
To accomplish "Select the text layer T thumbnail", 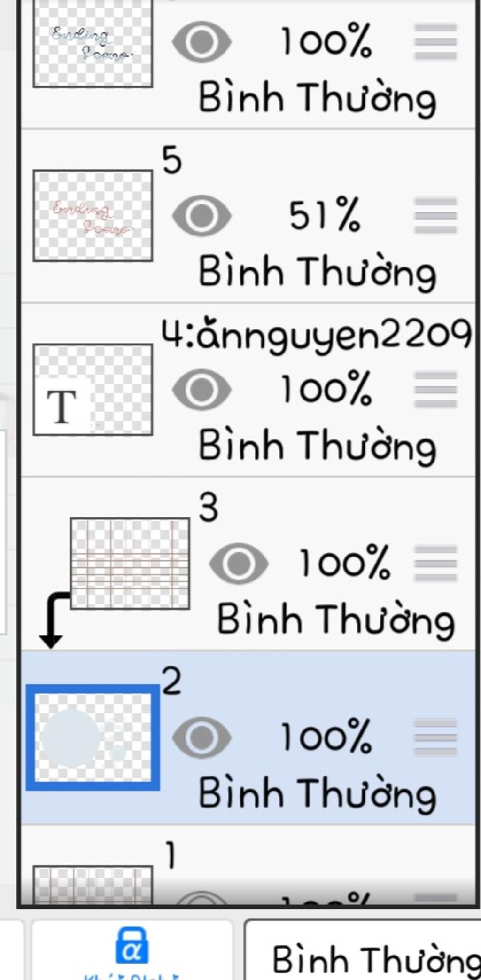I will tap(93, 390).
